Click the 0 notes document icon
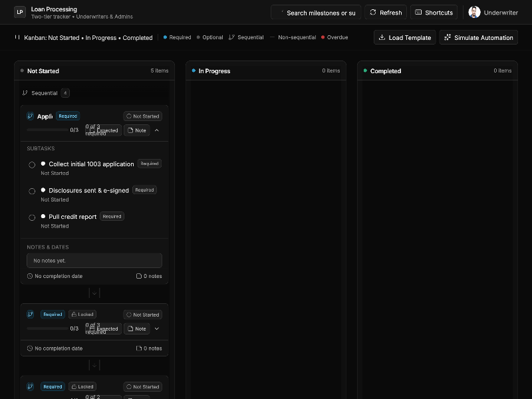Image resolution: width=532 pixels, height=399 pixels. point(138,276)
